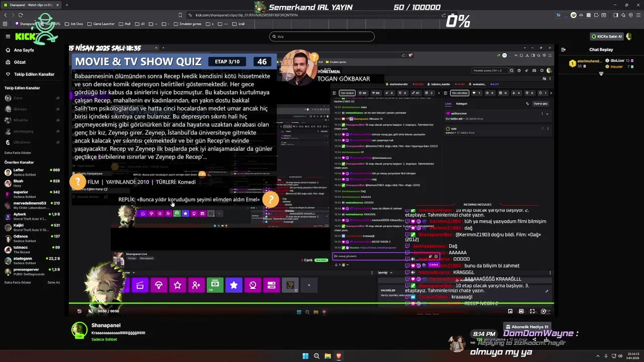
Task: Open Shanapanel channel name link
Action: click(106, 326)
